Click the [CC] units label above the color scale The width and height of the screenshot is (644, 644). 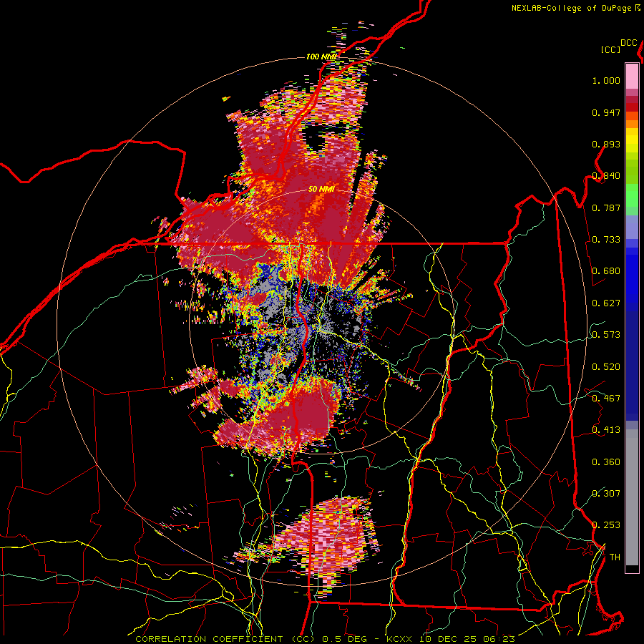click(610, 49)
